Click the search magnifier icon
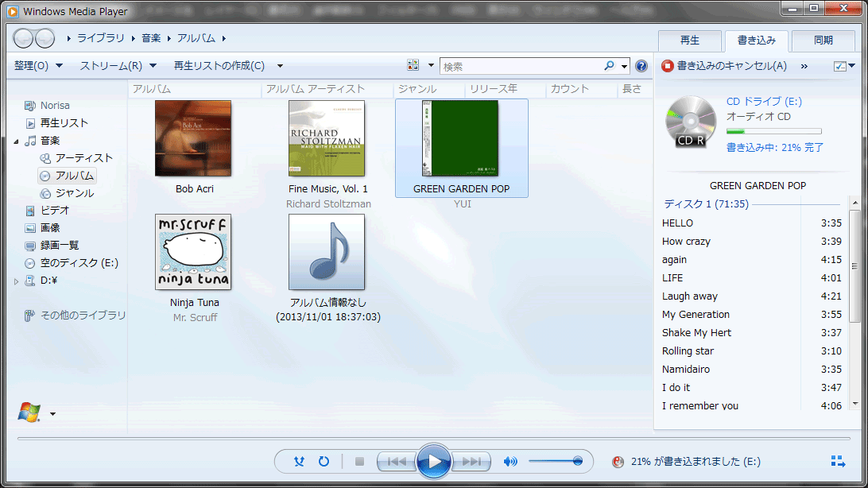The width and height of the screenshot is (868, 488). click(x=609, y=66)
